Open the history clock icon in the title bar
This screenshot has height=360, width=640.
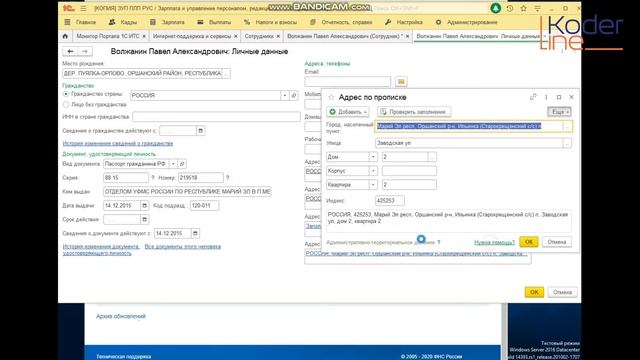(510, 8)
